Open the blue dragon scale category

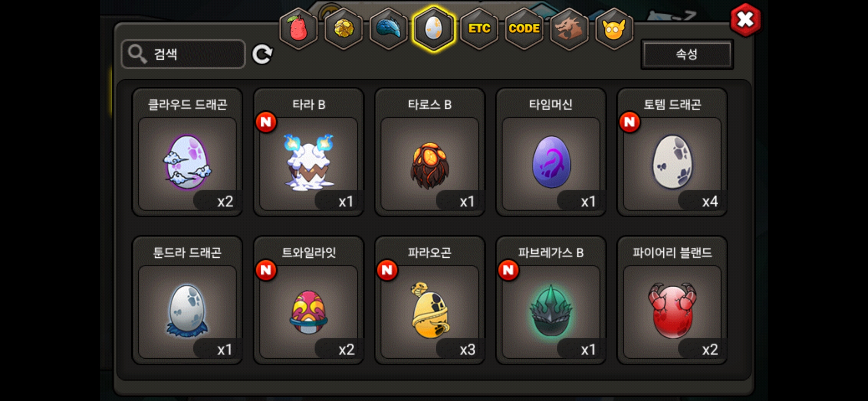point(389,29)
